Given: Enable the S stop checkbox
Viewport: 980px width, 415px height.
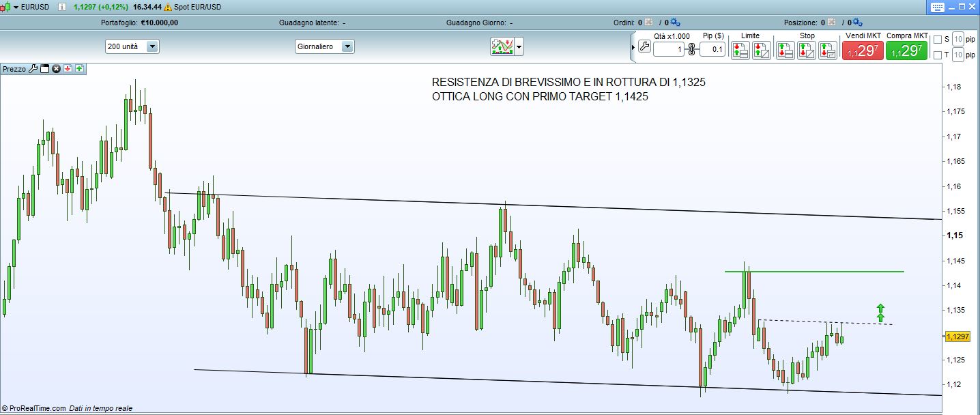Looking at the screenshot, I should coord(937,39).
